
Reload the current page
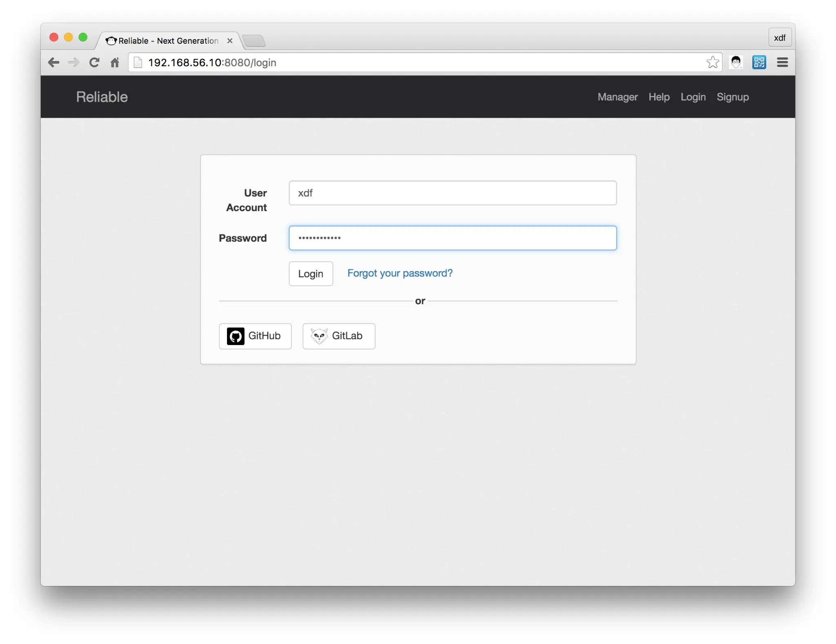94,62
